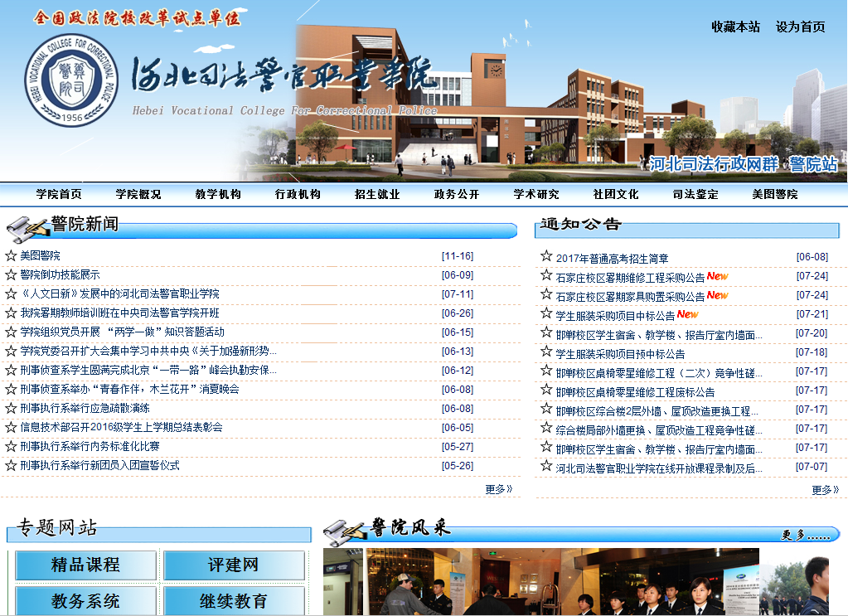
Task: Click the security guards photo thumbnail
Action: (x=562, y=581)
